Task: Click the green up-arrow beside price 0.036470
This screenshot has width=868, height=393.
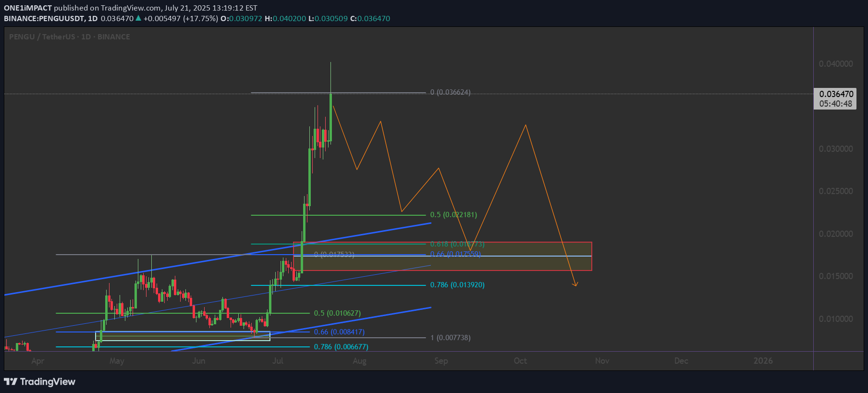Action: tap(138, 19)
